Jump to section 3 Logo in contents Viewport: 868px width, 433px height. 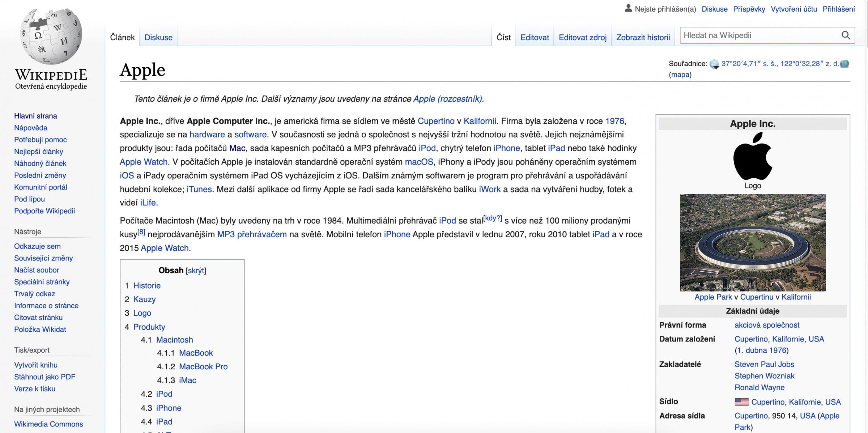pos(142,313)
